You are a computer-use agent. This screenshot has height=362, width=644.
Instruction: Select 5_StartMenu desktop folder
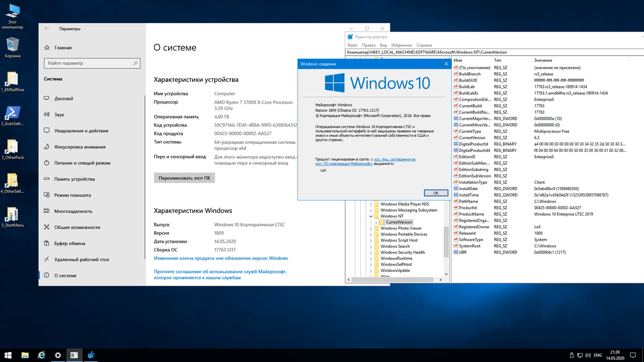(13, 217)
